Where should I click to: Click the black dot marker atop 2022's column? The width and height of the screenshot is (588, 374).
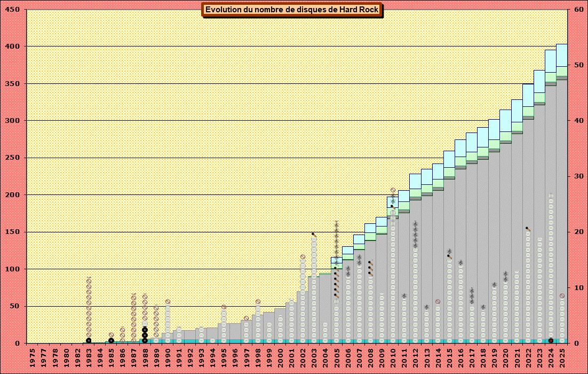527,228
